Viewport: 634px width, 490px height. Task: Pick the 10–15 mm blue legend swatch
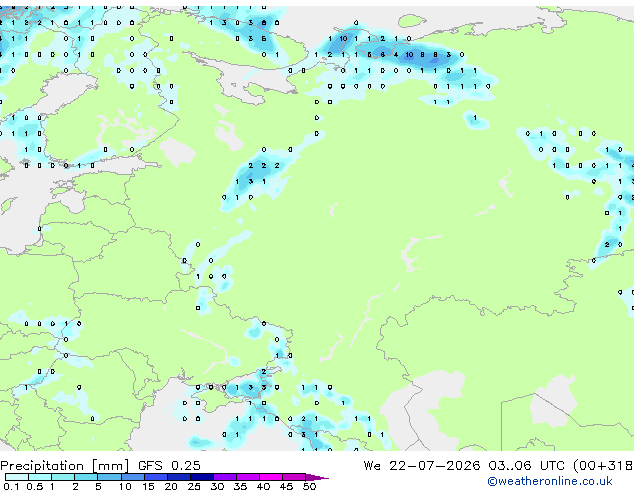pyautogui.click(x=133, y=477)
